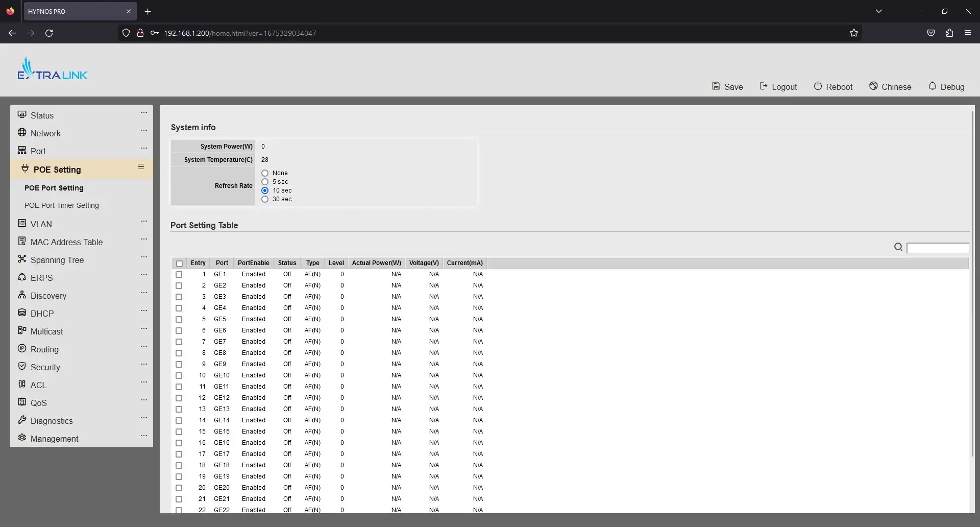Image resolution: width=980 pixels, height=527 pixels.
Task: Select the 30 sec refresh rate
Action: [265, 199]
